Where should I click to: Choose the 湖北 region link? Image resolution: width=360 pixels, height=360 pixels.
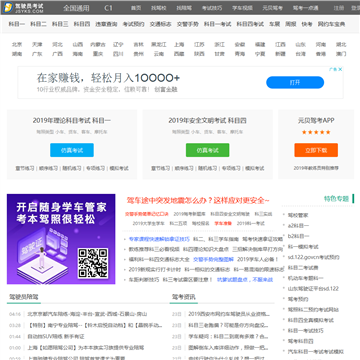(x=341, y=44)
